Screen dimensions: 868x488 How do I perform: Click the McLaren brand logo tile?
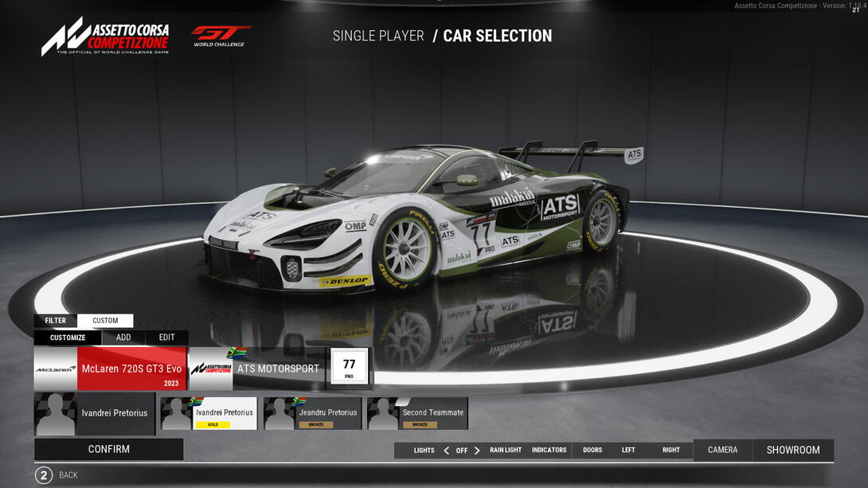[56, 369]
